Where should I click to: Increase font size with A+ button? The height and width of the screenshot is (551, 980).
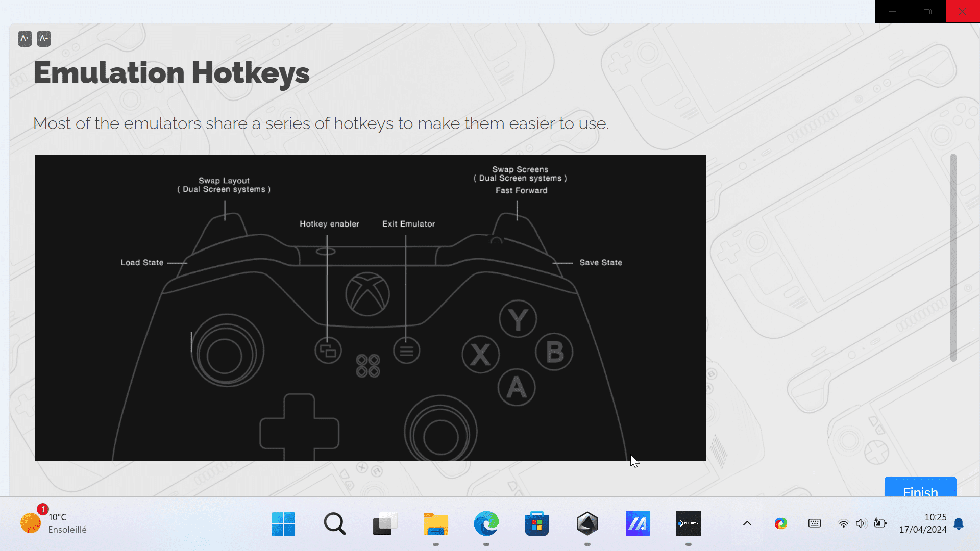tap(25, 39)
